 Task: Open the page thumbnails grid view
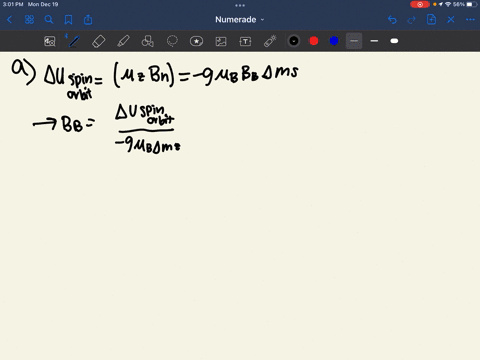click(x=29, y=20)
